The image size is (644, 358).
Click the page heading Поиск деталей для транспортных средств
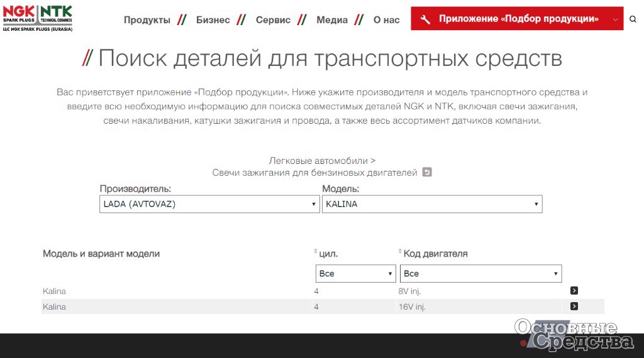click(330, 58)
